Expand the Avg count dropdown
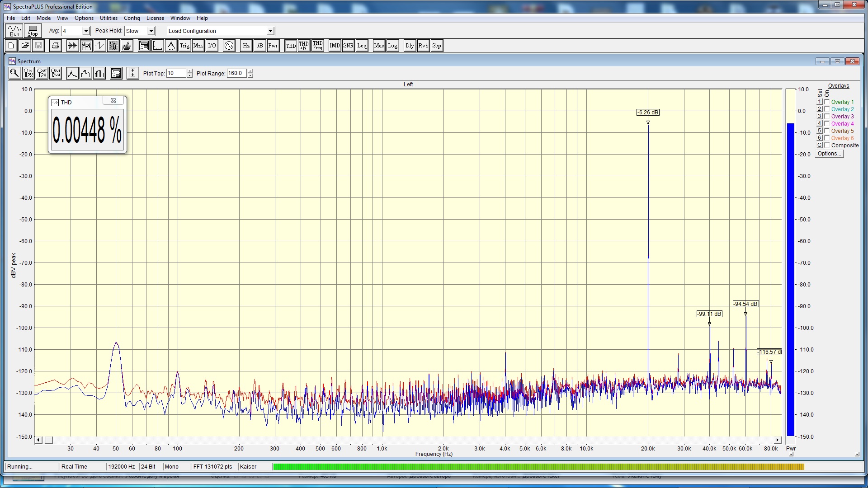The height and width of the screenshot is (488, 868). (86, 31)
